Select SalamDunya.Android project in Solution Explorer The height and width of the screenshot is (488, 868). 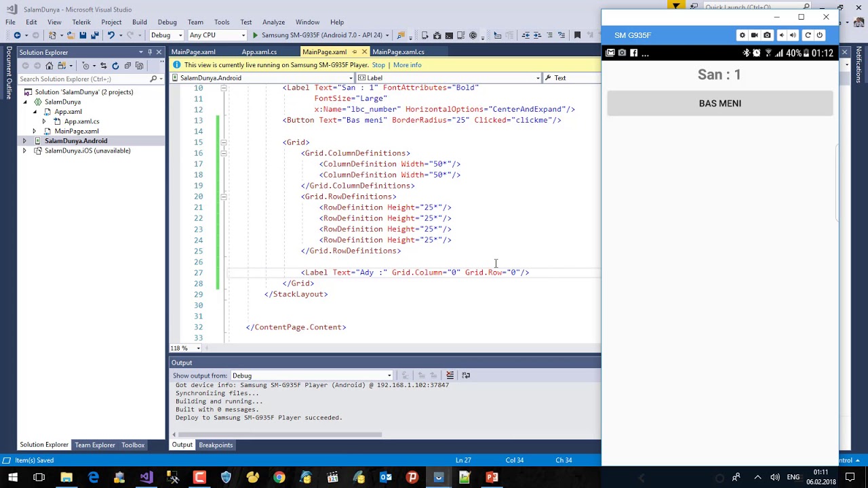point(76,141)
